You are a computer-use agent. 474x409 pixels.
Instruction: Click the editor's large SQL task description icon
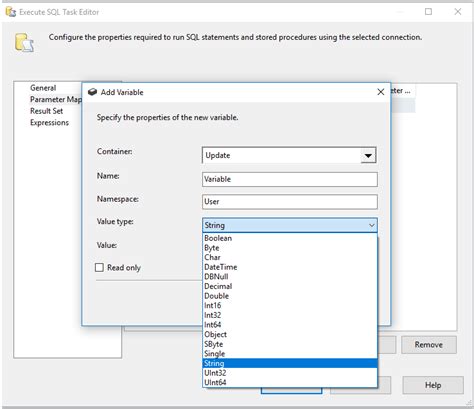(24, 42)
